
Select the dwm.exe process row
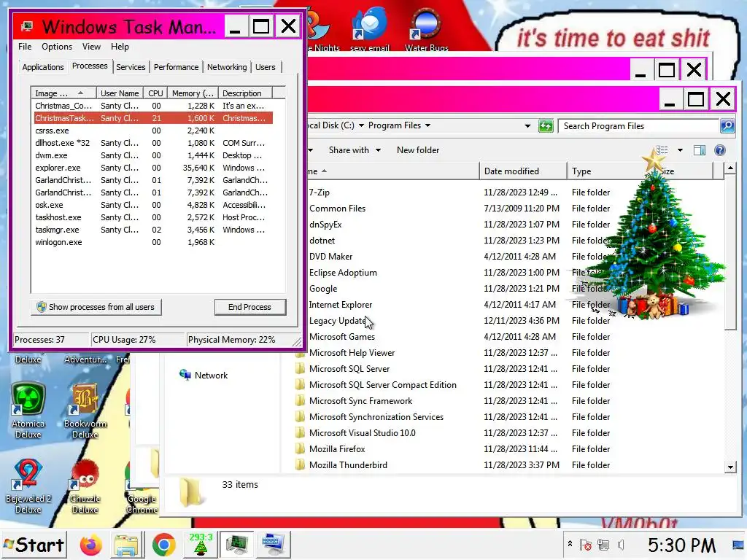click(153, 156)
